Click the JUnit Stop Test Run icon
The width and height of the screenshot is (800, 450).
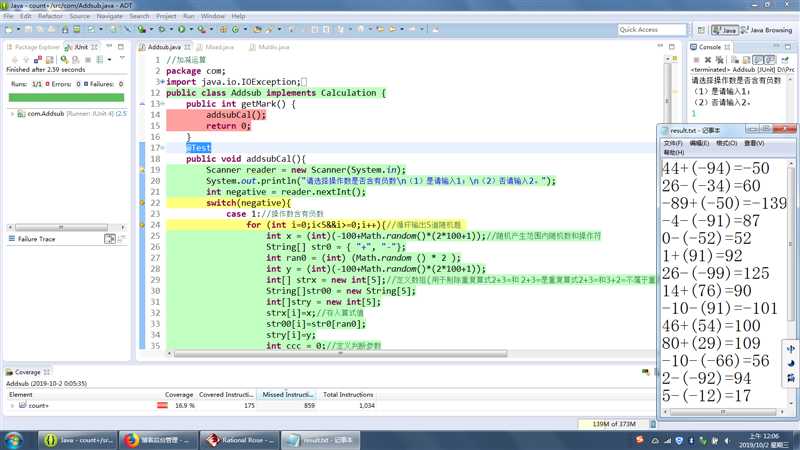point(88,60)
